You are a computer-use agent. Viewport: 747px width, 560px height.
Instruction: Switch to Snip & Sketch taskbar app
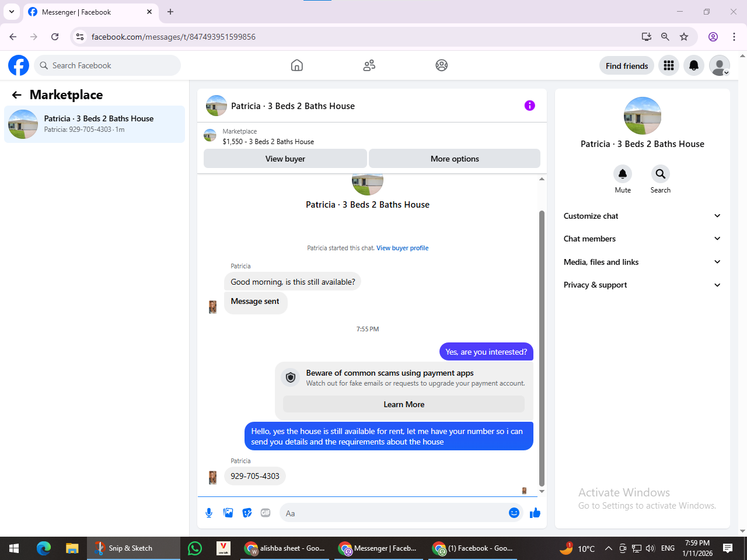click(x=134, y=548)
